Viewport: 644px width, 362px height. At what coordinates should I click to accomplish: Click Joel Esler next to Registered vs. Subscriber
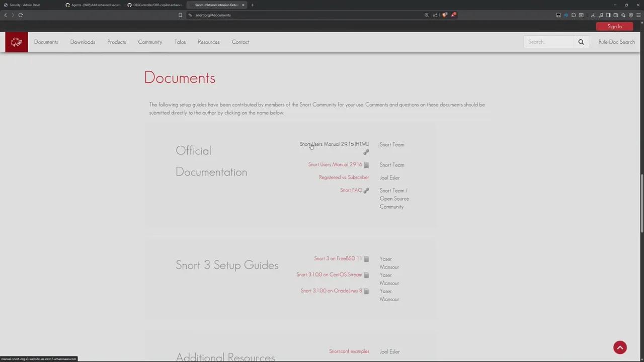pos(390,178)
